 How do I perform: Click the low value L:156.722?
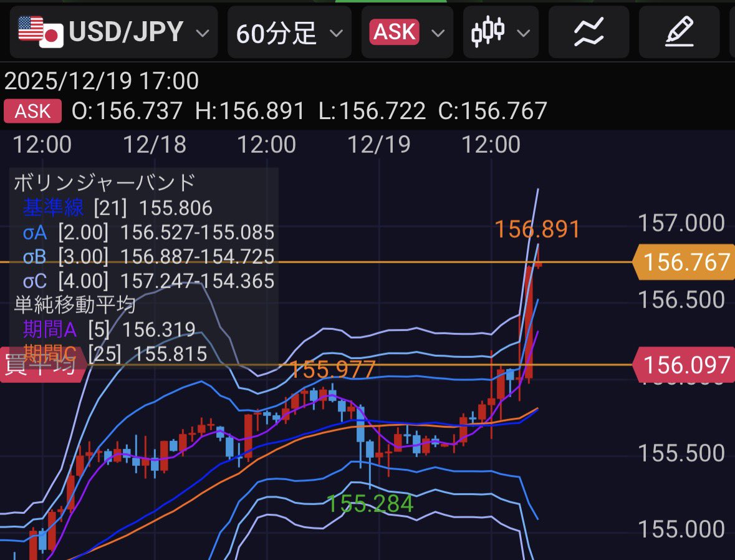click(x=372, y=111)
